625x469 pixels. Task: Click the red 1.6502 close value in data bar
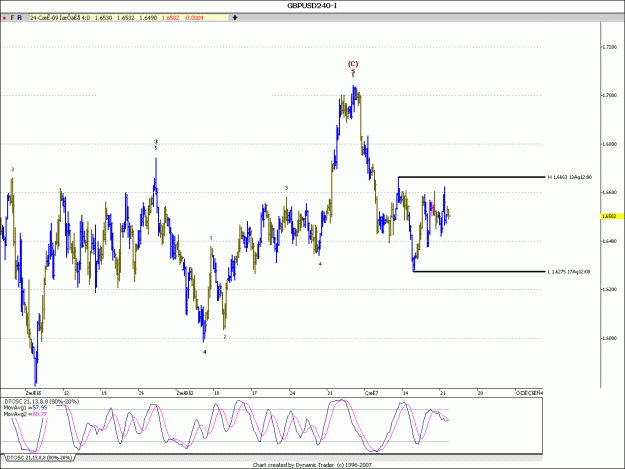point(171,18)
